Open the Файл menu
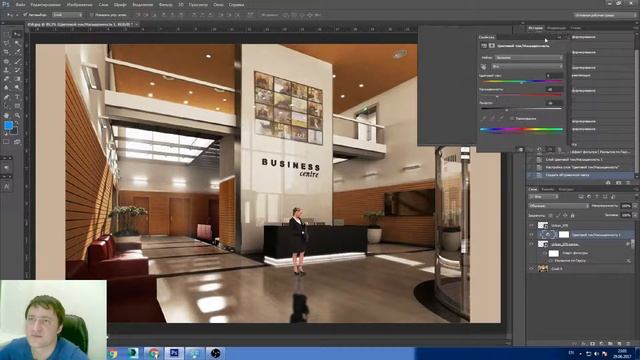The image size is (640, 360). (x=20, y=5)
